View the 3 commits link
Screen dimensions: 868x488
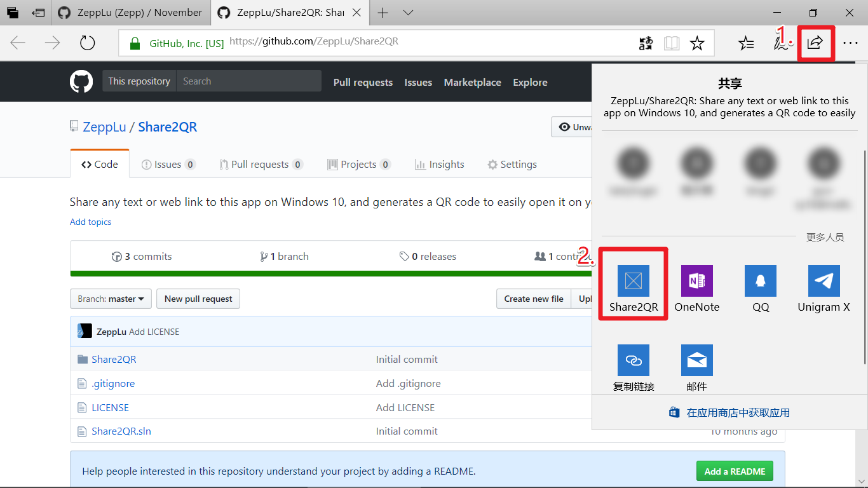click(x=142, y=256)
